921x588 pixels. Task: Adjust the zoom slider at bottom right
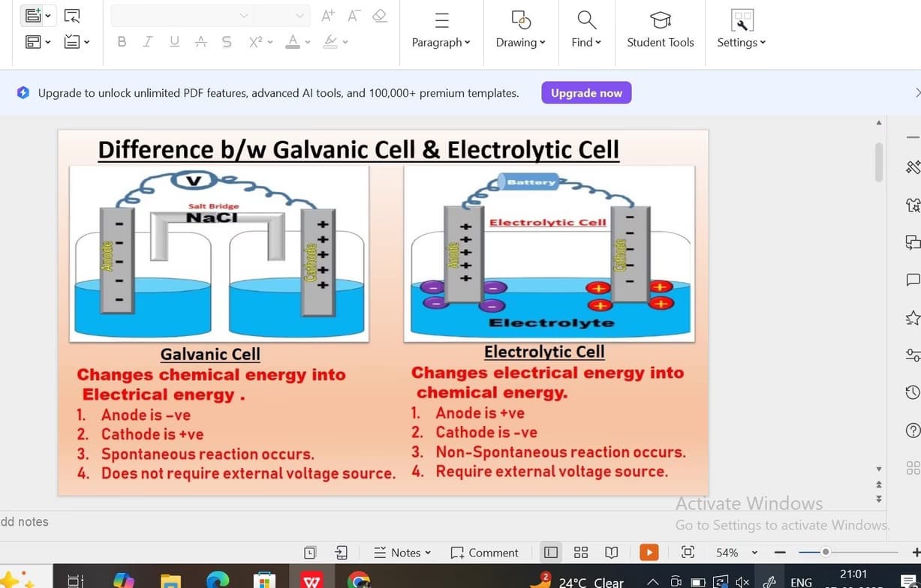coord(827,553)
